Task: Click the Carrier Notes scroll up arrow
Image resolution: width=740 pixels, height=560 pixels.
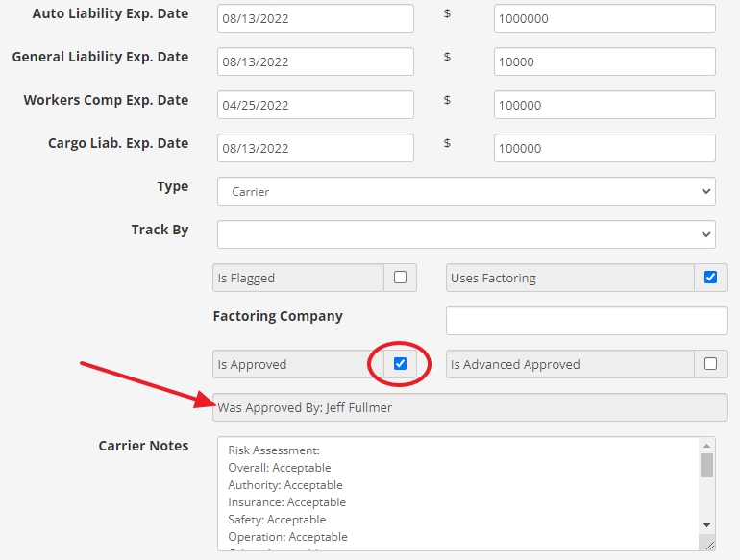Action: pos(706,446)
